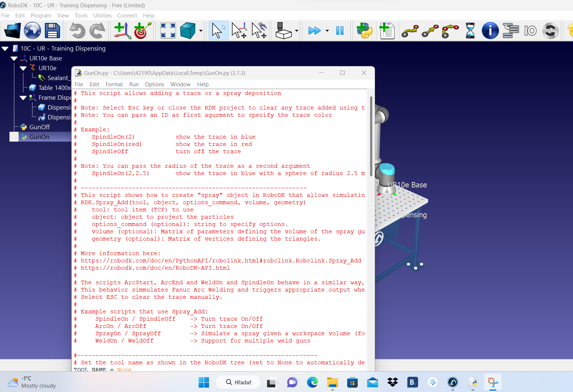Fit all objects in view
This screenshot has width=573, height=392.
pos(168,31)
